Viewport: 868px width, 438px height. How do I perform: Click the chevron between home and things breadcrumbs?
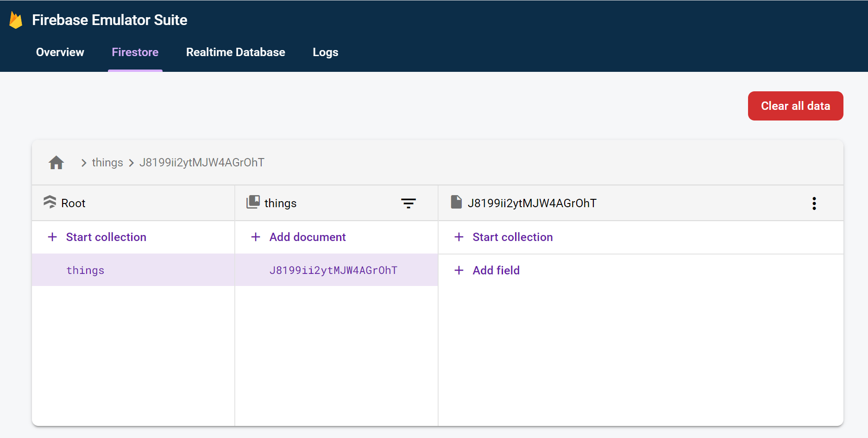tap(83, 163)
